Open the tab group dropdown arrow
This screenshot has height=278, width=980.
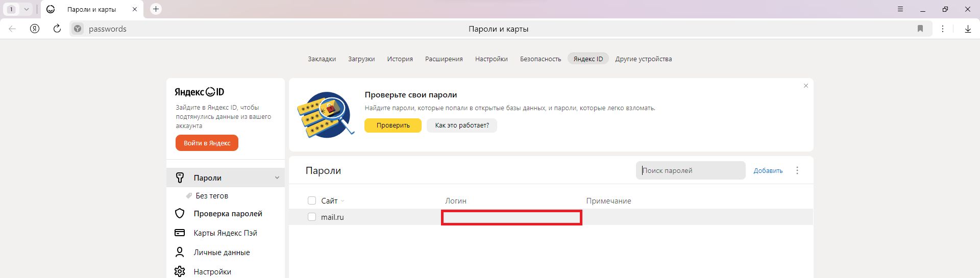pos(26,9)
